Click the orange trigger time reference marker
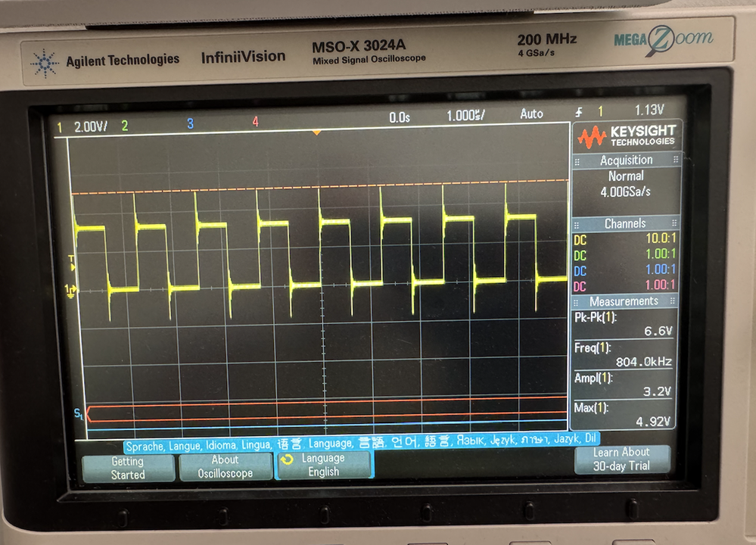756x545 pixels. [317, 132]
